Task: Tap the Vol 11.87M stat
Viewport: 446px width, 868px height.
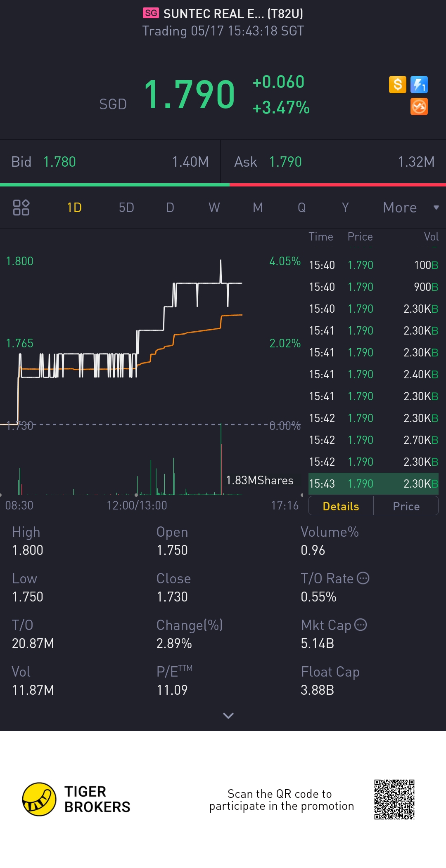Action: pos(33,681)
